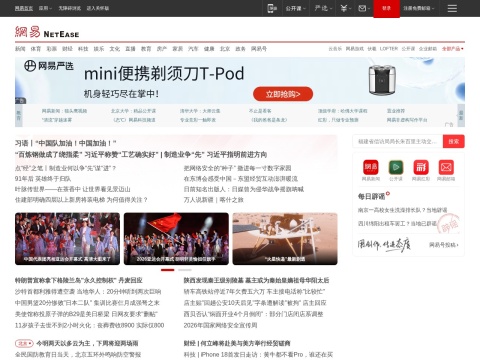Open the 四川绵阳 rumor item
480x360 pixels.
[x=397, y=223]
